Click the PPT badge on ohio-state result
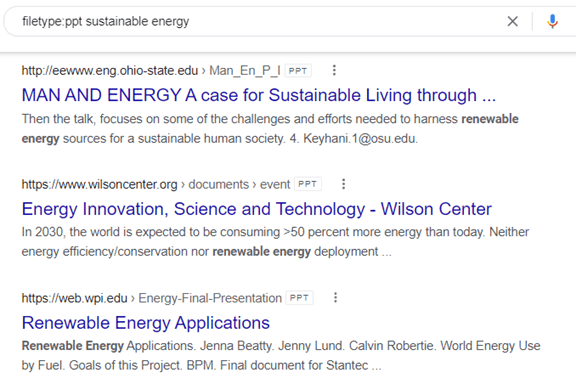 (298, 71)
